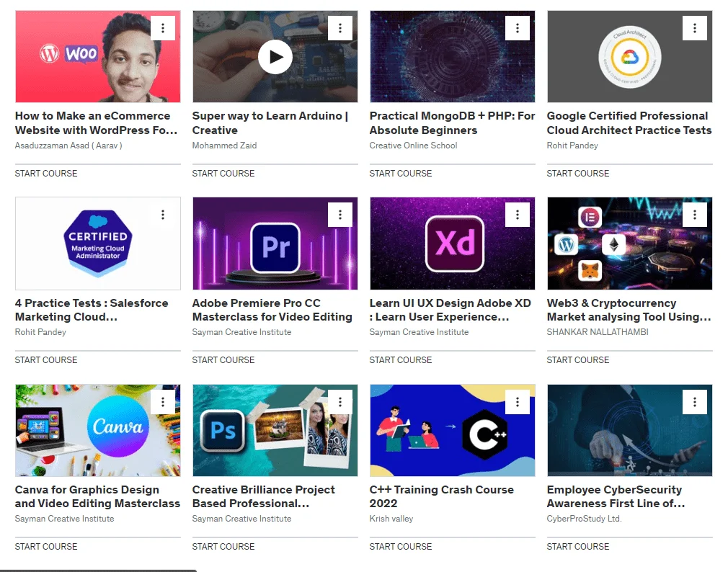Open three-dot menu on Web3 Cryptocurrency course
Image resolution: width=728 pixels, height=572 pixels.
click(x=695, y=215)
